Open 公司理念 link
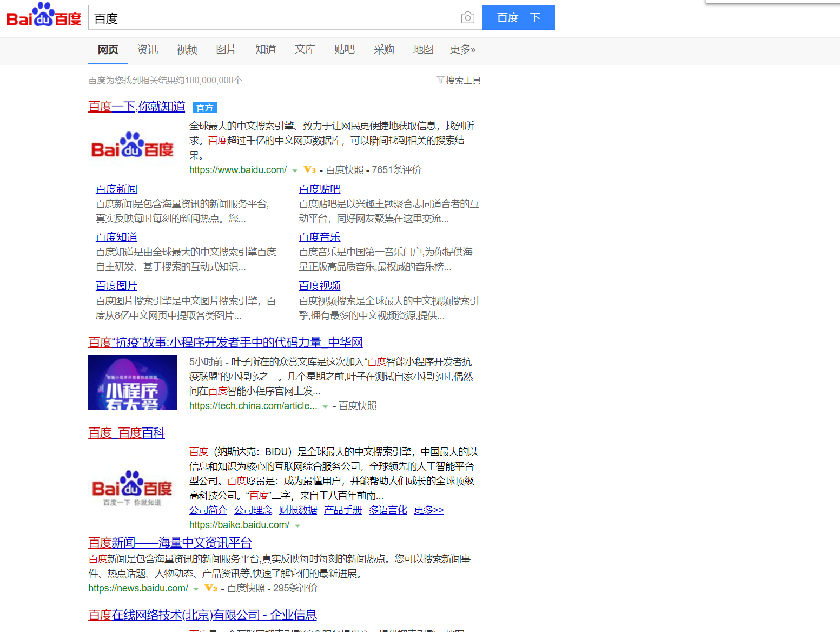The width and height of the screenshot is (840, 632). tap(253, 510)
